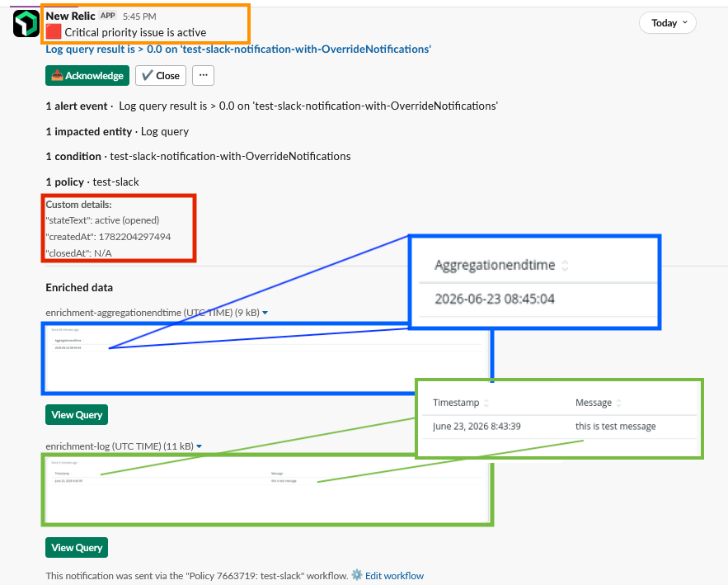
Task: Click the New Relic sender name
Action: click(71, 16)
